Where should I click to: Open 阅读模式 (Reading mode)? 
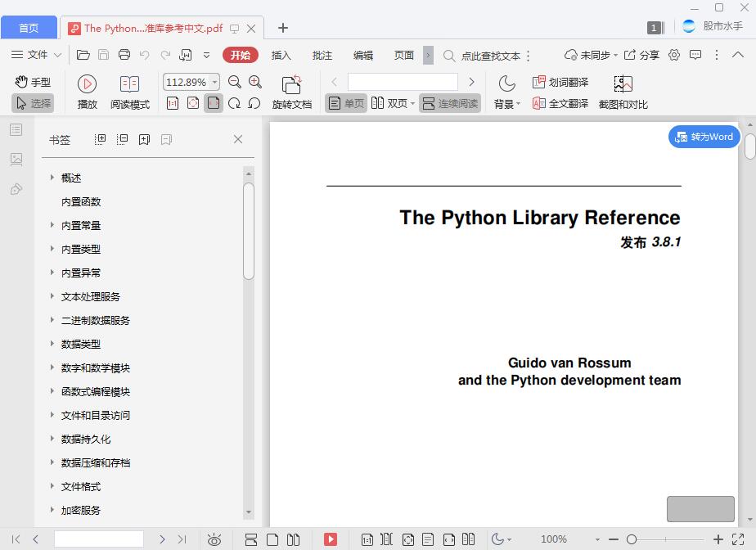[129, 90]
